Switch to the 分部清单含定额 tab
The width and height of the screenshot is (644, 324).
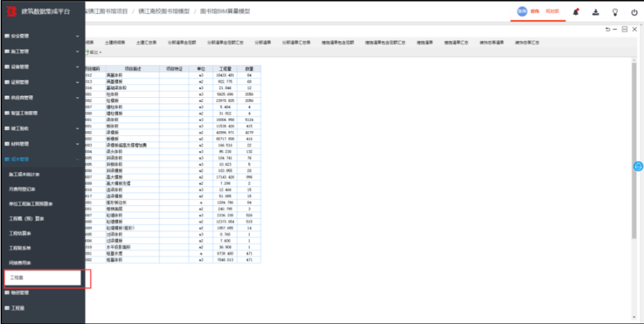click(x=182, y=42)
